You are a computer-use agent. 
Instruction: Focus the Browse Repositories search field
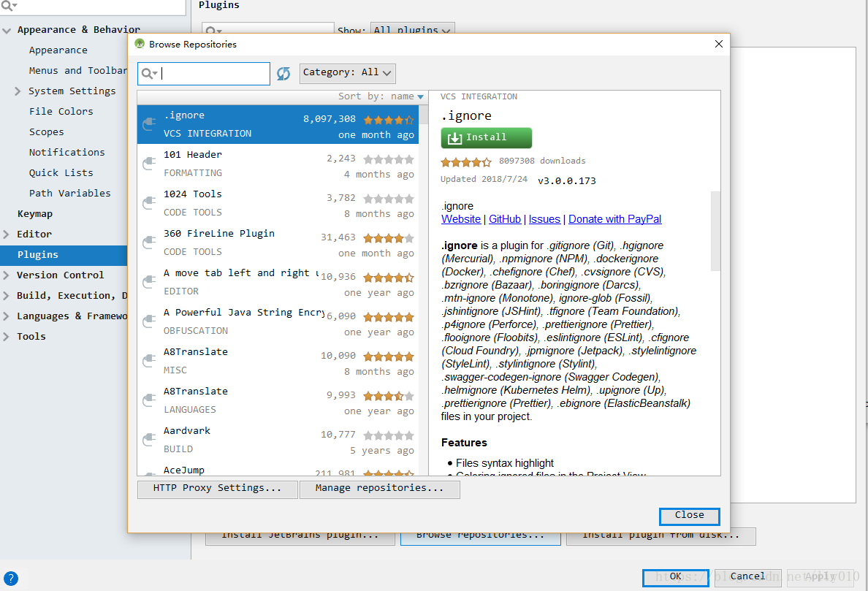[213, 74]
